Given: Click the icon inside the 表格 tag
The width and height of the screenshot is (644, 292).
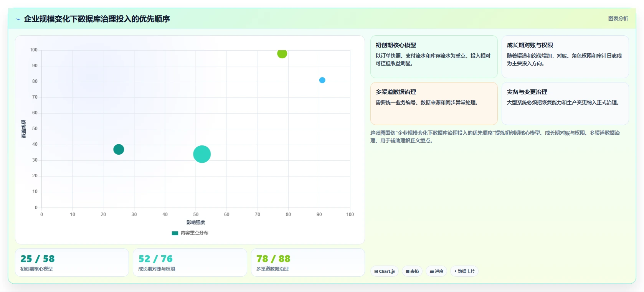Looking at the screenshot, I should pos(408,271).
